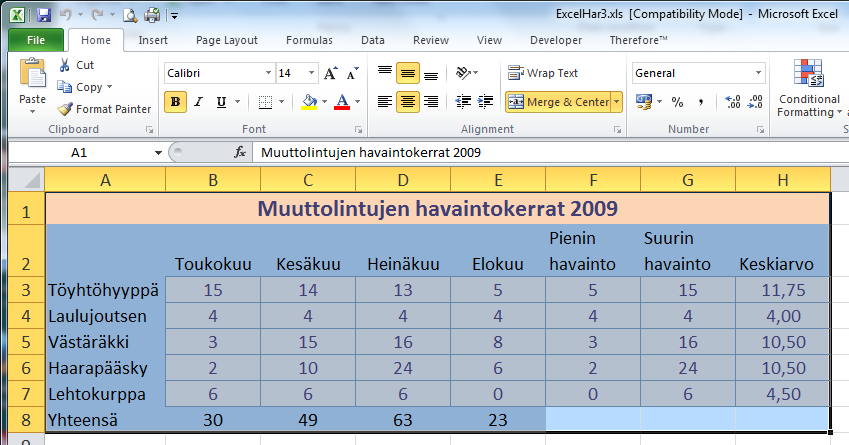Switch to the Insert tab
Image resolution: width=849 pixels, height=445 pixels.
click(153, 40)
